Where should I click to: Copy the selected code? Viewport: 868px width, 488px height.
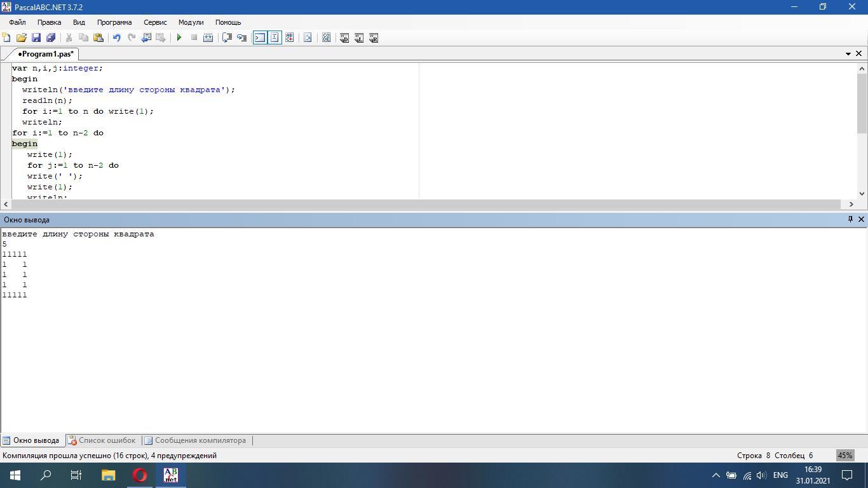[83, 37]
